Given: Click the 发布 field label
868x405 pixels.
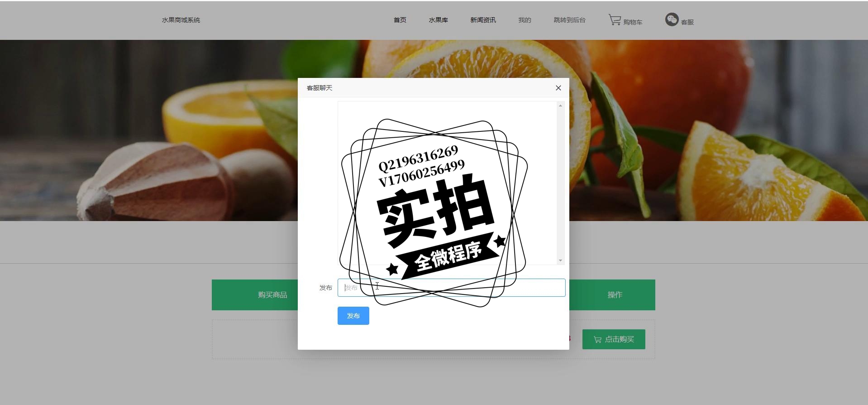Looking at the screenshot, I should (x=326, y=288).
